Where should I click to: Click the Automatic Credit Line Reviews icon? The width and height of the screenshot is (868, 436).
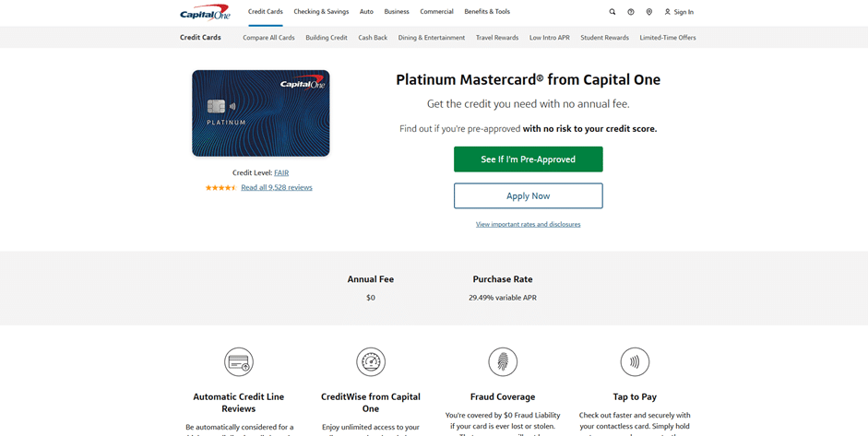coord(239,362)
